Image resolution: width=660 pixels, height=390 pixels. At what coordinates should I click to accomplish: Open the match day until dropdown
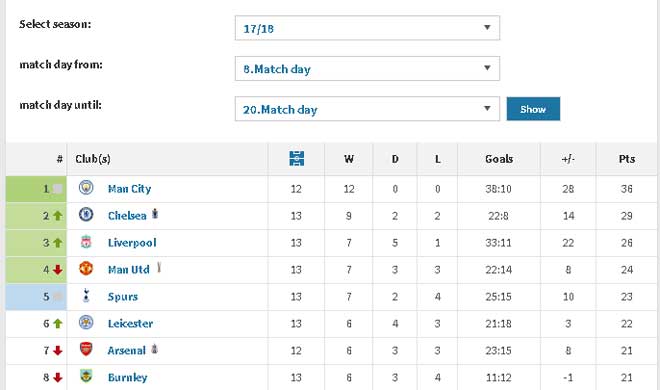point(367,109)
